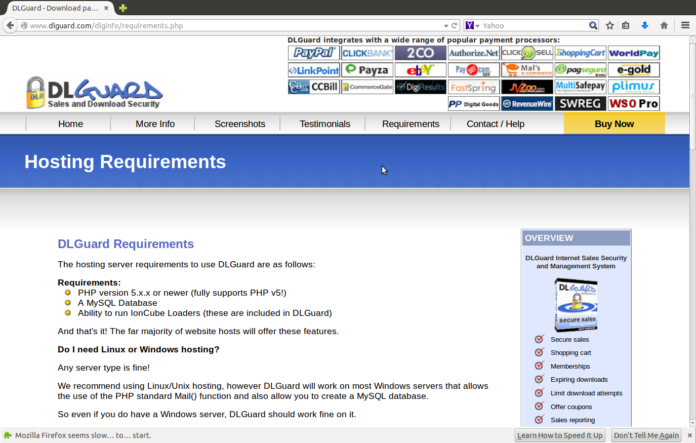
Task: Open the Contact / Help page
Action: pos(495,124)
